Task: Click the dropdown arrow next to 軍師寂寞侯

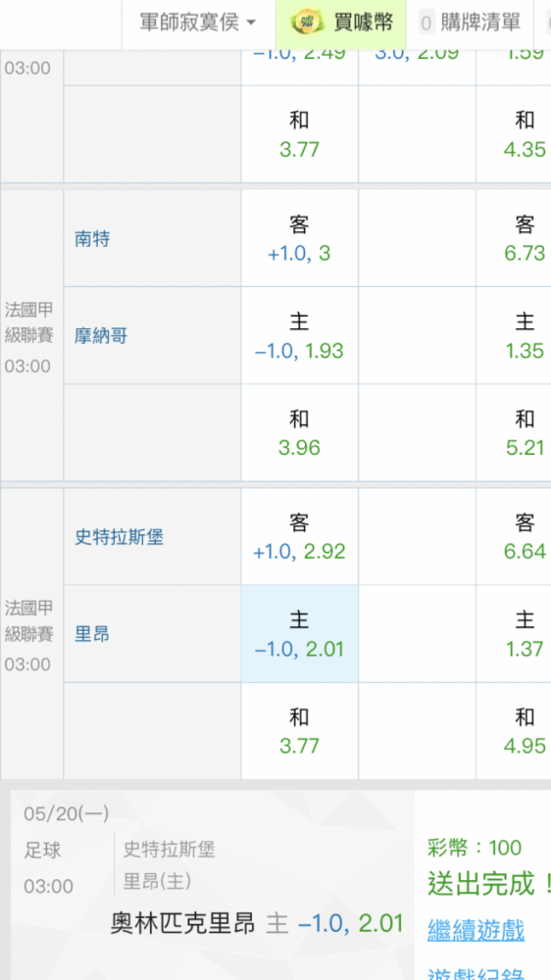Action: (251, 24)
